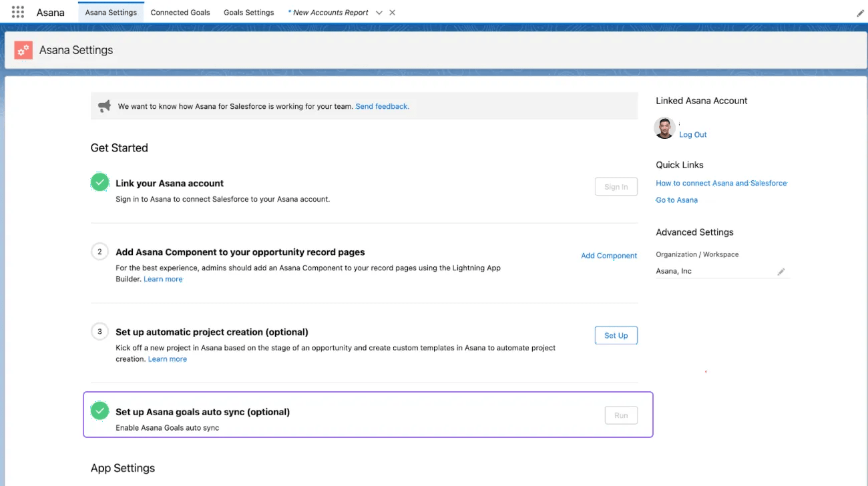Close the New Accounts Report tab
Screen dimensions: 868x486
392,12
